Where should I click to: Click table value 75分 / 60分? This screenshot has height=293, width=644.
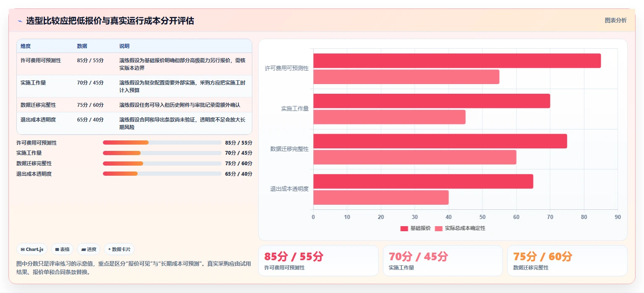pos(90,105)
